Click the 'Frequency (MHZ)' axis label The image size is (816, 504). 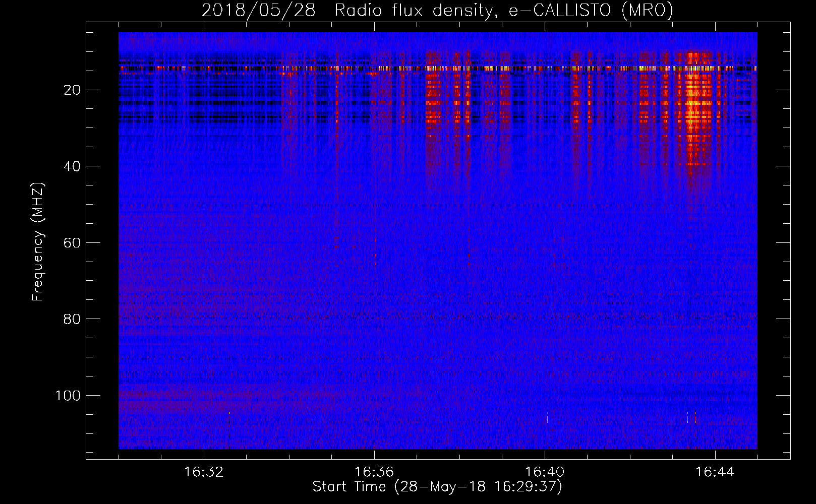pyautogui.click(x=38, y=242)
